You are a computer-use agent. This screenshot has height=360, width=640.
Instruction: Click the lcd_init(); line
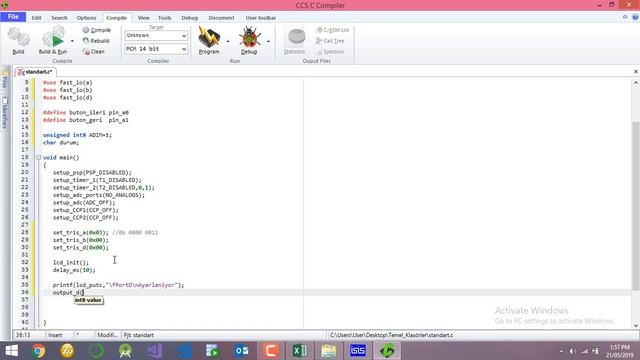tap(71, 262)
